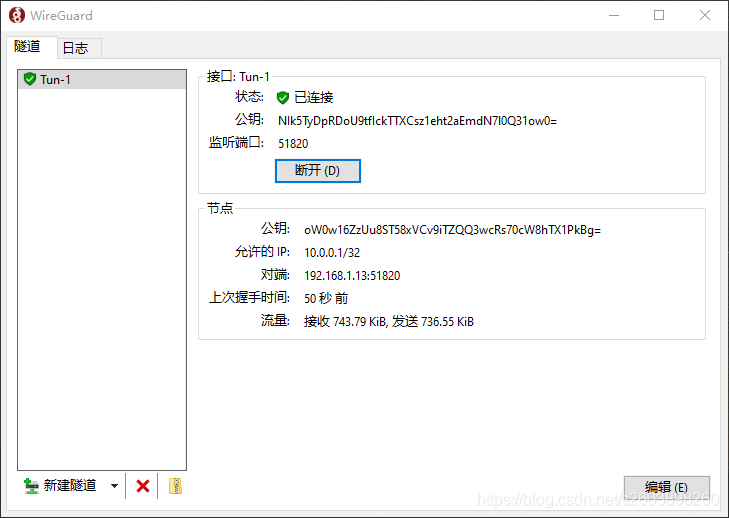The width and height of the screenshot is (729, 518).
Task: Click the WireGuard logo in title bar
Action: [17, 15]
